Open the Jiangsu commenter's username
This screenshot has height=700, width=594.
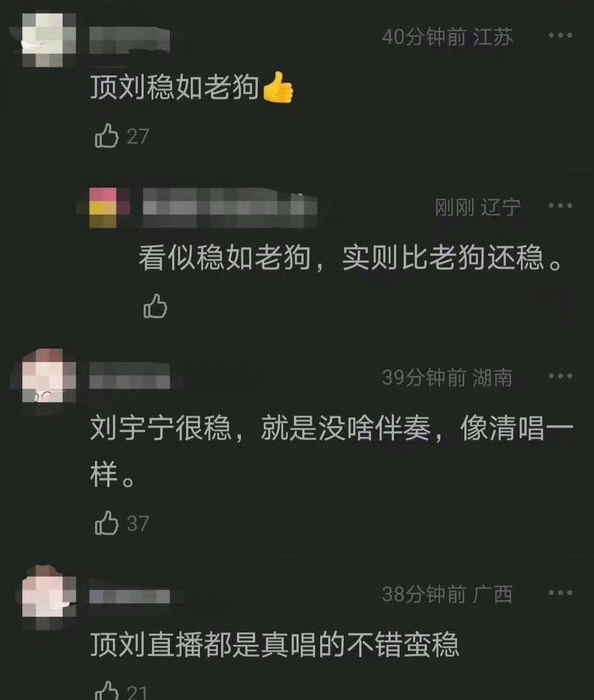130,39
